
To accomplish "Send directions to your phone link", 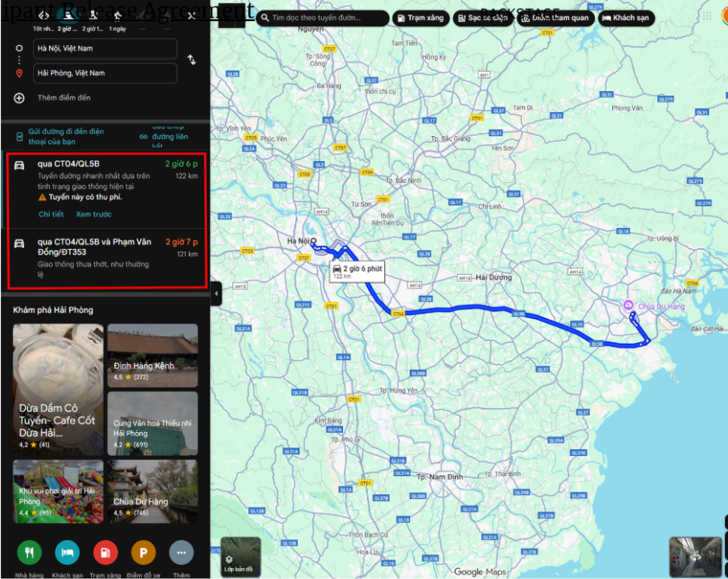I will [65, 136].
